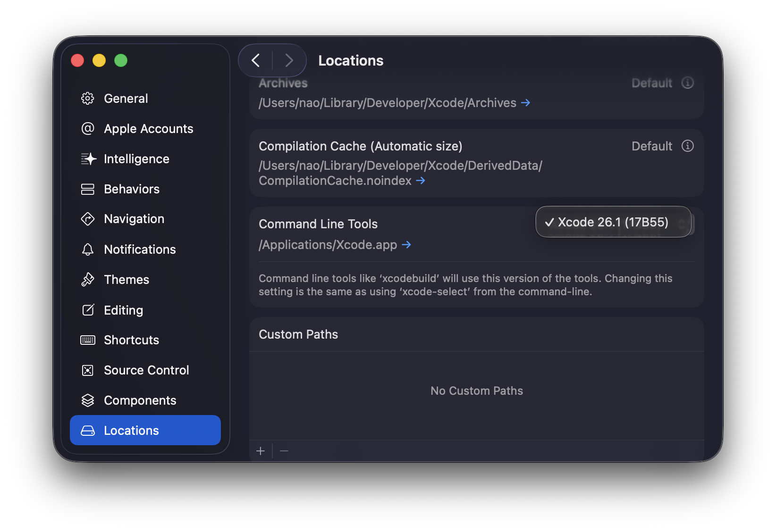This screenshot has height=532, width=776.
Task: Show info for Compilation Cache
Action: (x=688, y=146)
